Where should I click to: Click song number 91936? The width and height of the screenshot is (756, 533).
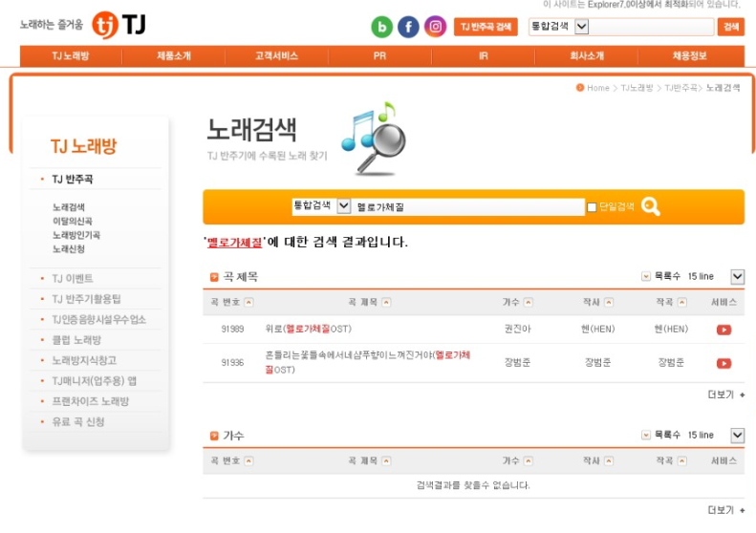pos(232,362)
